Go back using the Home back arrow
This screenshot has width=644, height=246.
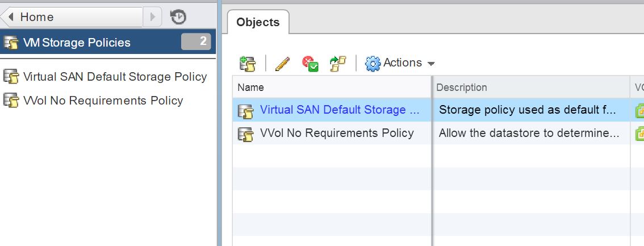[11, 17]
